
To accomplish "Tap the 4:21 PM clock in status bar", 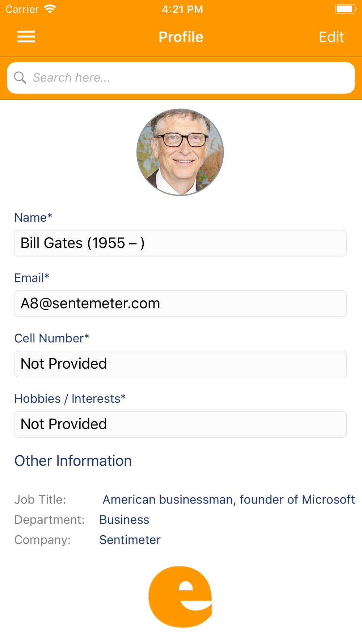I will coord(182,9).
